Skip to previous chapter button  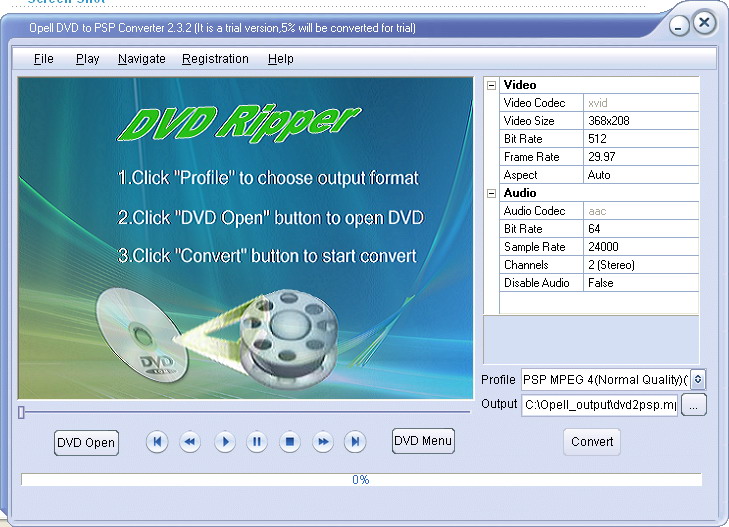coord(157,441)
